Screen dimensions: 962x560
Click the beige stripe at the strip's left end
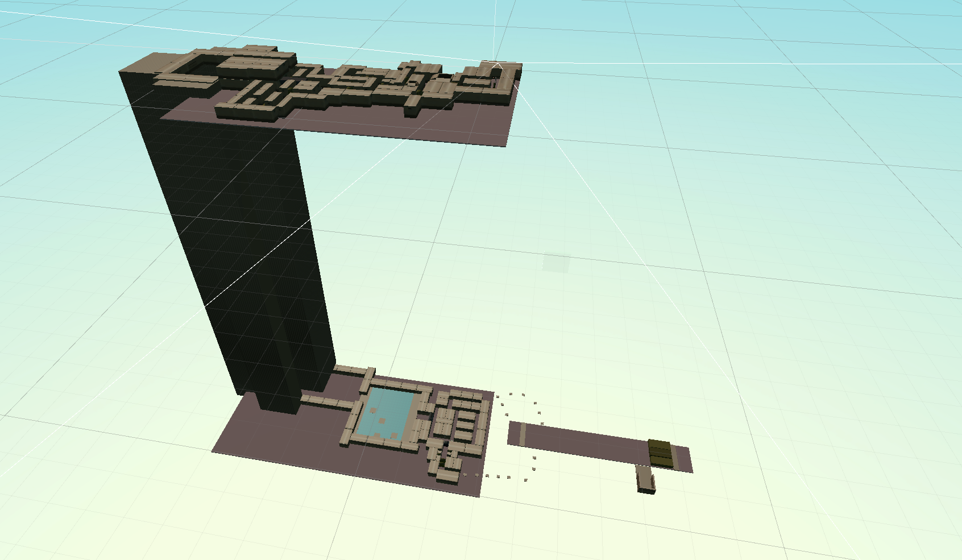[x=522, y=434]
